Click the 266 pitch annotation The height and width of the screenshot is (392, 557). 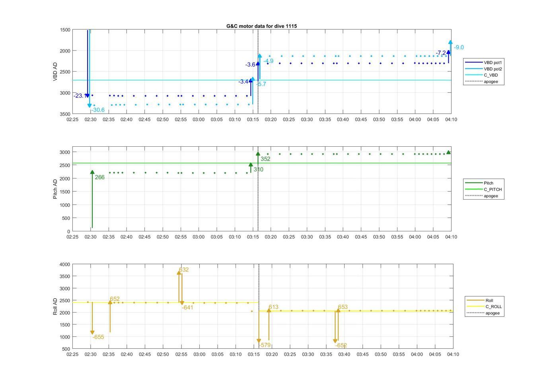pos(100,177)
